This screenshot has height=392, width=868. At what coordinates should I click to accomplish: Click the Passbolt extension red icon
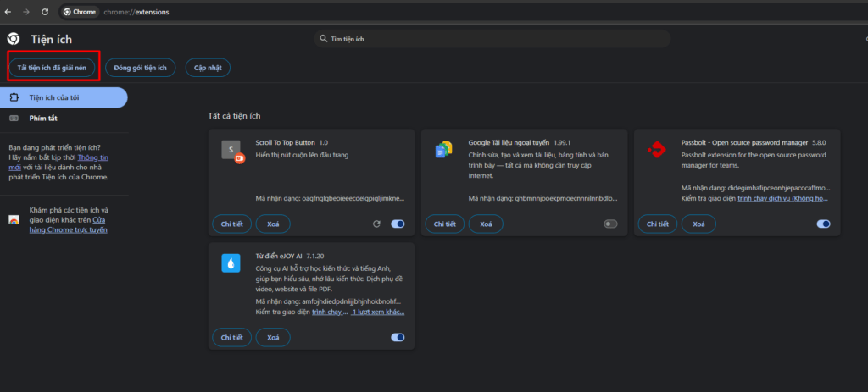pyautogui.click(x=655, y=151)
